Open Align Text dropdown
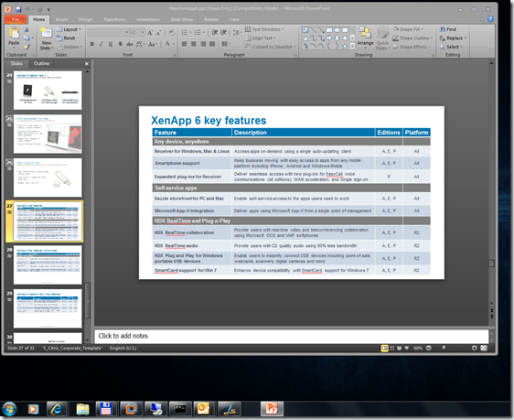 pos(261,38)
